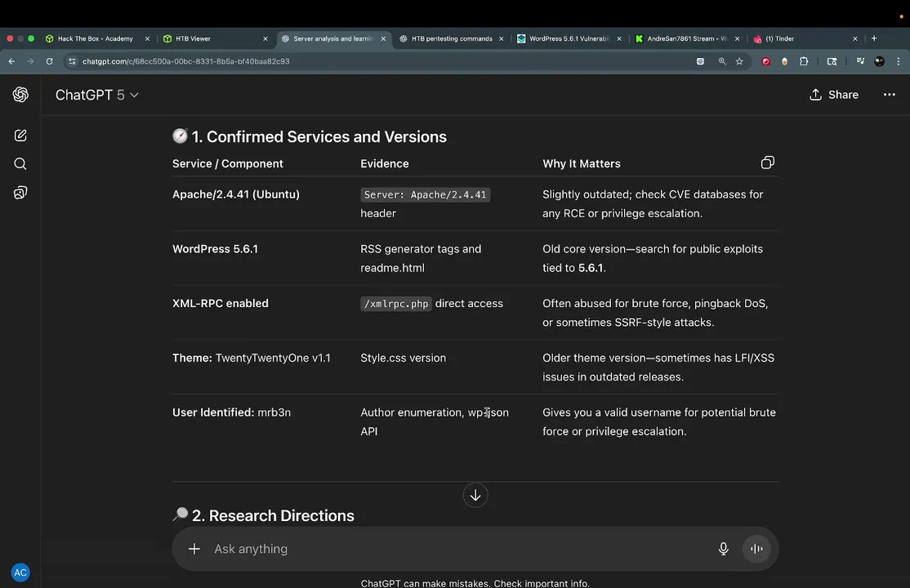The width and height of the screenshot is (910, 588).
Task: Click the Share button
Action: (834, 95)
